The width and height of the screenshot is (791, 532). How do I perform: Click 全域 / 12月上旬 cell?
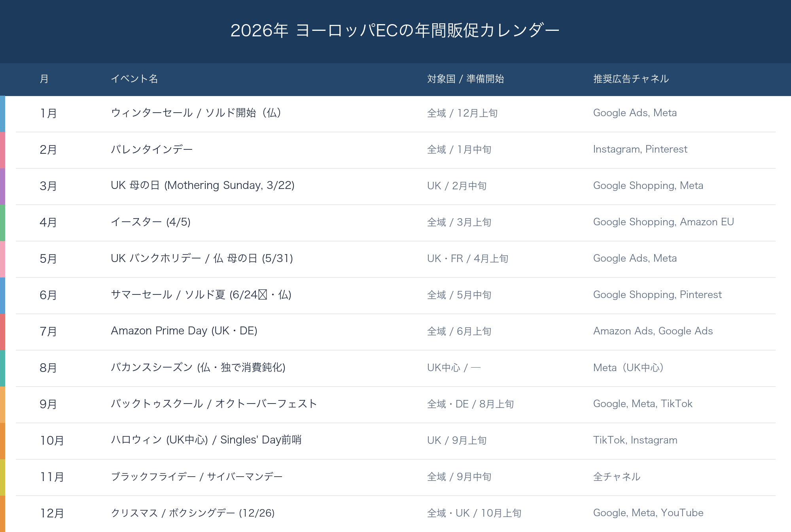(x=462, y=113)
